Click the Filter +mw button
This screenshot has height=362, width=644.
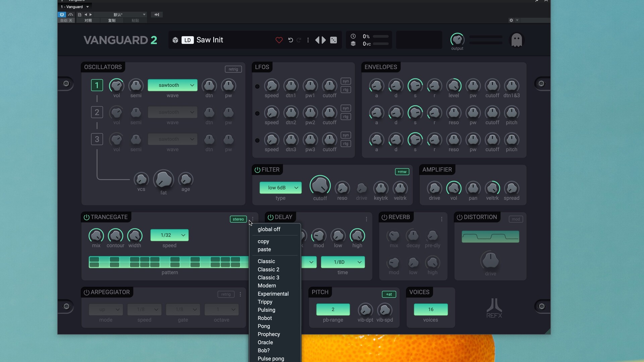402,172
